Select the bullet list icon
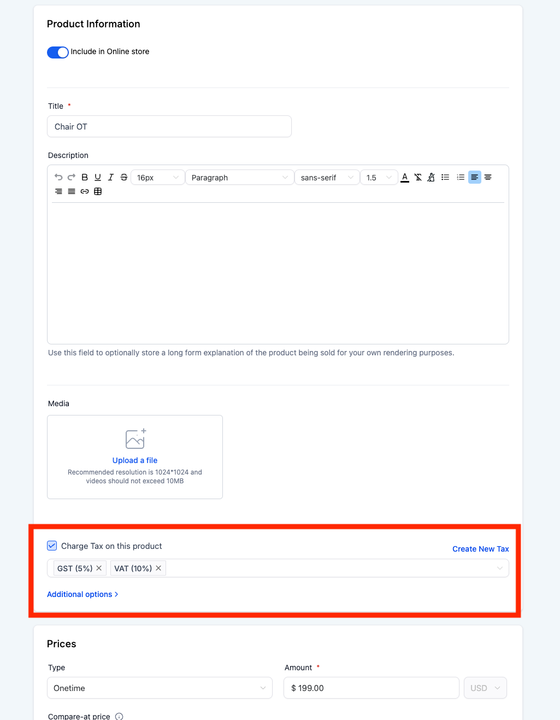560x720 pixels. 445,177
